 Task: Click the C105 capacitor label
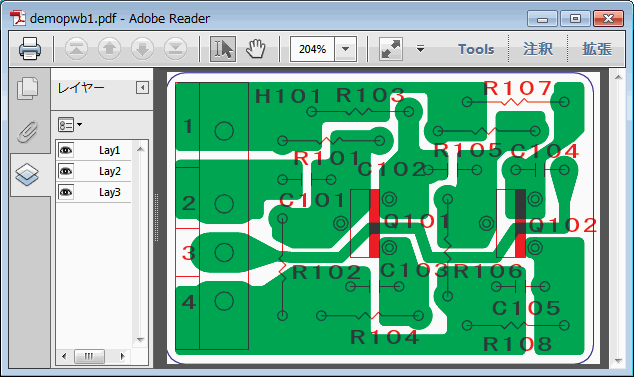(x=526, y=308)
